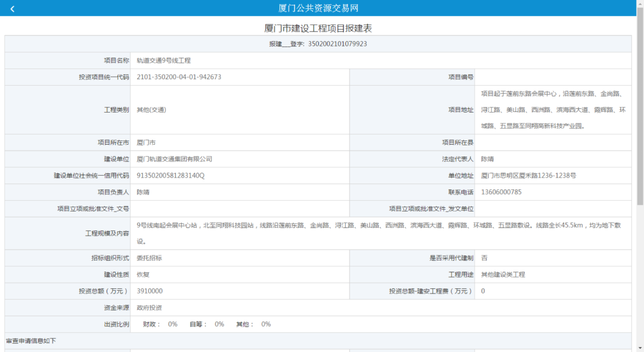Viewport: 644px width, 352px height.
Task: Click the 建设单位 label
Action: [116, 159]
